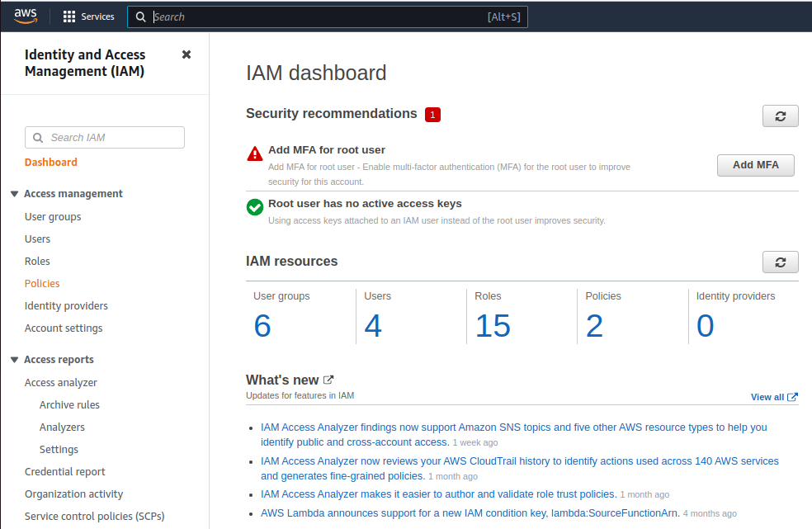The image size is (812, 529).
Task: Open Users in the sidebar
Action: (x=37, y=239)
